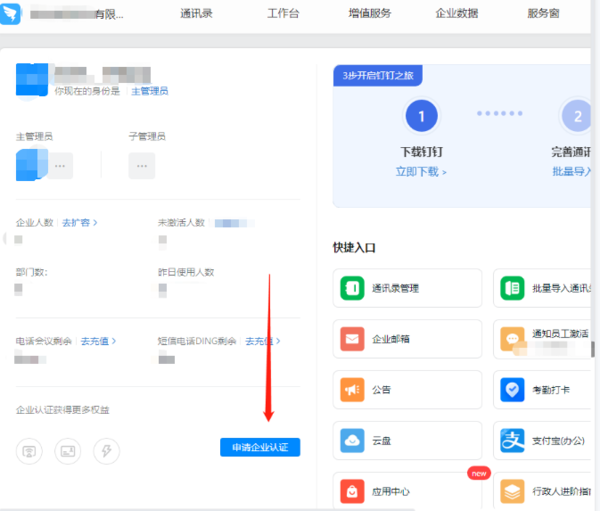This screenshot has height=511, width=600.
Task: Select step 1 circle in the onboarding guide
Action: tap(421, 117)
